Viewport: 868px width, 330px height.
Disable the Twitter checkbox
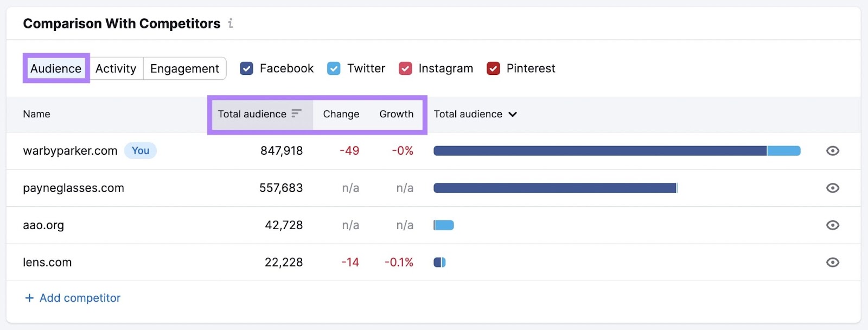(x=334, y=68)
